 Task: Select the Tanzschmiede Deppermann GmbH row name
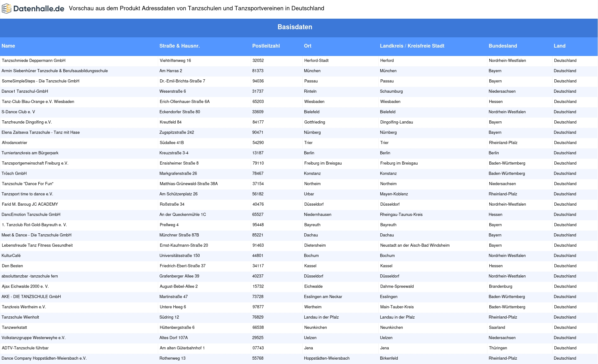(34, 61)
